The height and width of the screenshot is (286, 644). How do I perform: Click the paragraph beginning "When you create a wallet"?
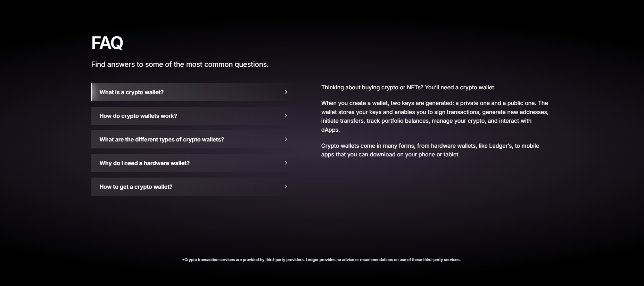tap(434, 116)
